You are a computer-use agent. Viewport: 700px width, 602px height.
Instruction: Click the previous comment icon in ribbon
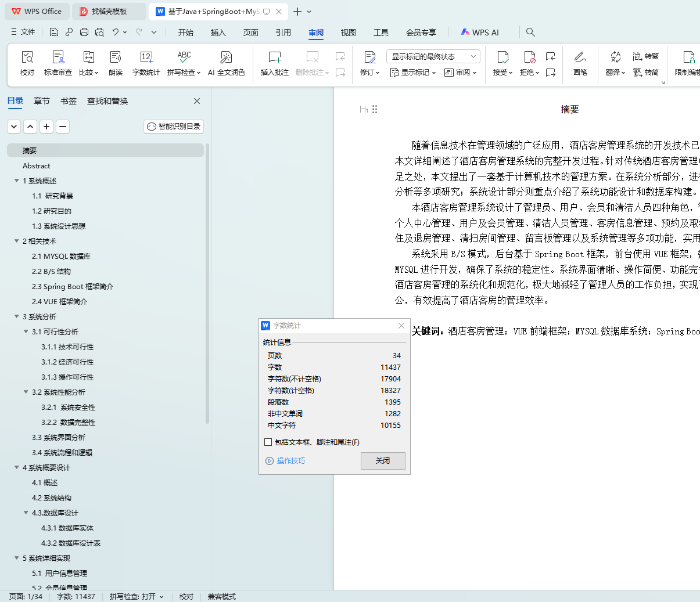340,56
